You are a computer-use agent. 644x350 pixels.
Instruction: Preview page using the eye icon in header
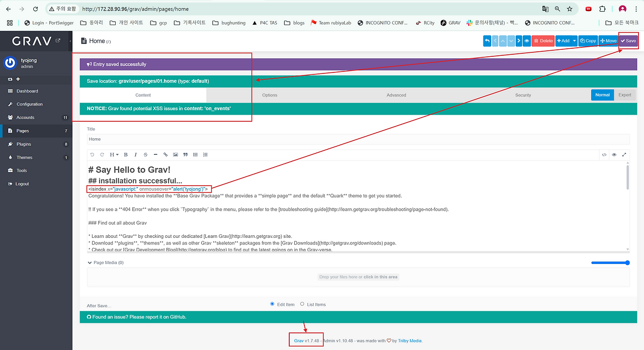(527, 41)
